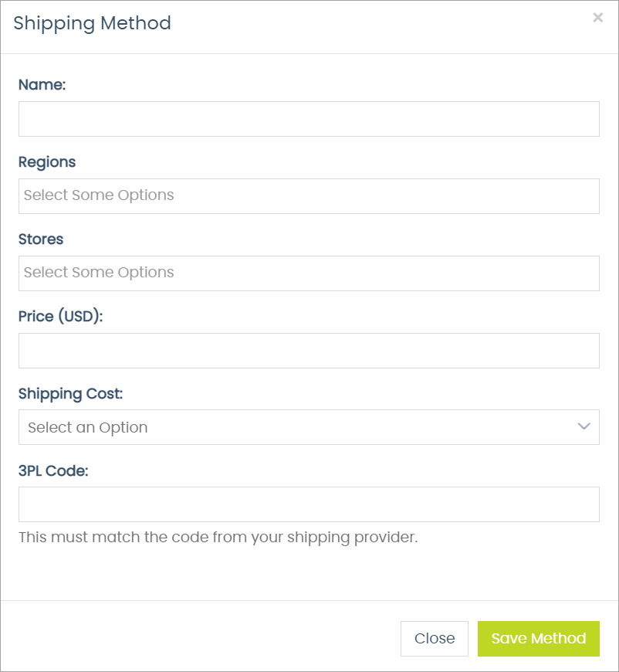
Task: Click the Close button
Action: [434, 638]
